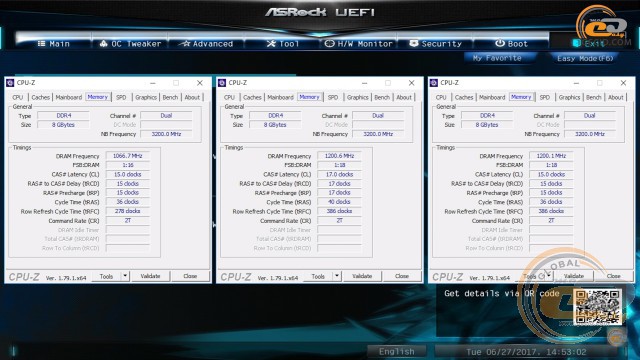Open the SPD tab in middle CPU-Z window
The height and width of the screenshot is (360, 640).
333,97
